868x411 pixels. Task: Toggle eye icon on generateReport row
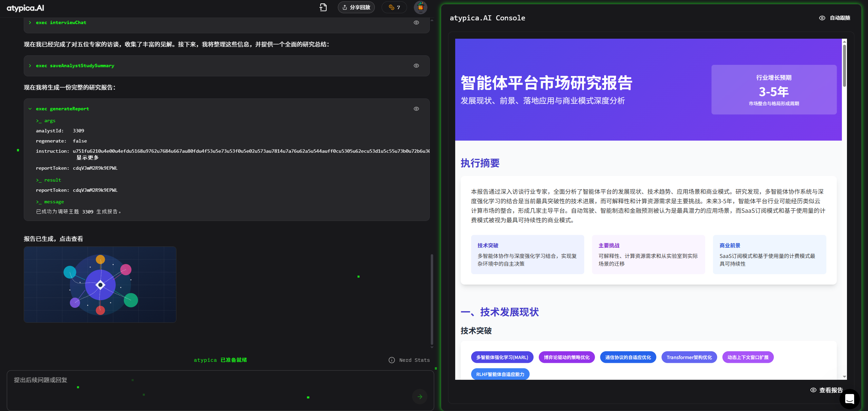[416, 109]
